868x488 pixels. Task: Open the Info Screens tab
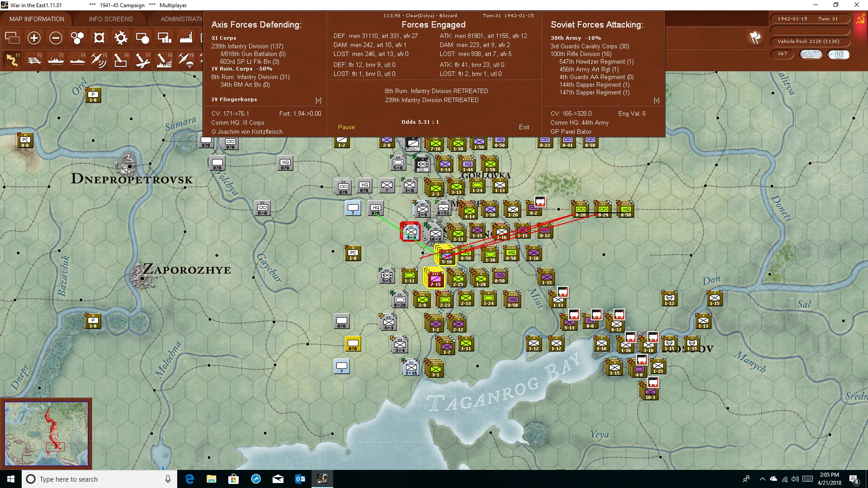111,19
